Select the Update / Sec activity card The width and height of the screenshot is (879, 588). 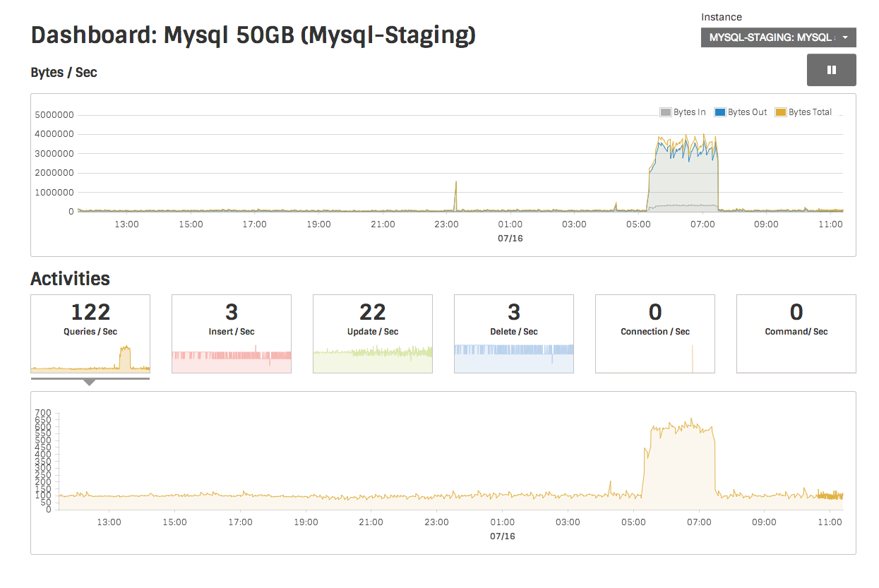[x=373, y=334]
